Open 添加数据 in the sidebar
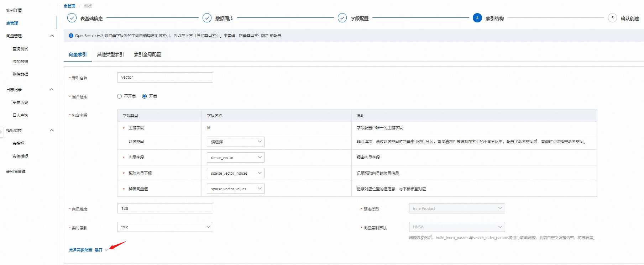 click(x=20, y=62)
